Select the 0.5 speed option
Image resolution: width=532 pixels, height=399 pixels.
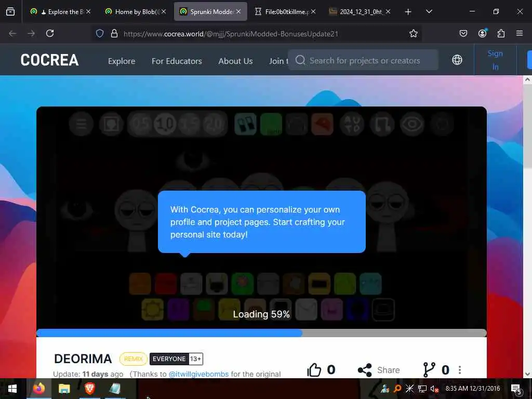point(140,124)
